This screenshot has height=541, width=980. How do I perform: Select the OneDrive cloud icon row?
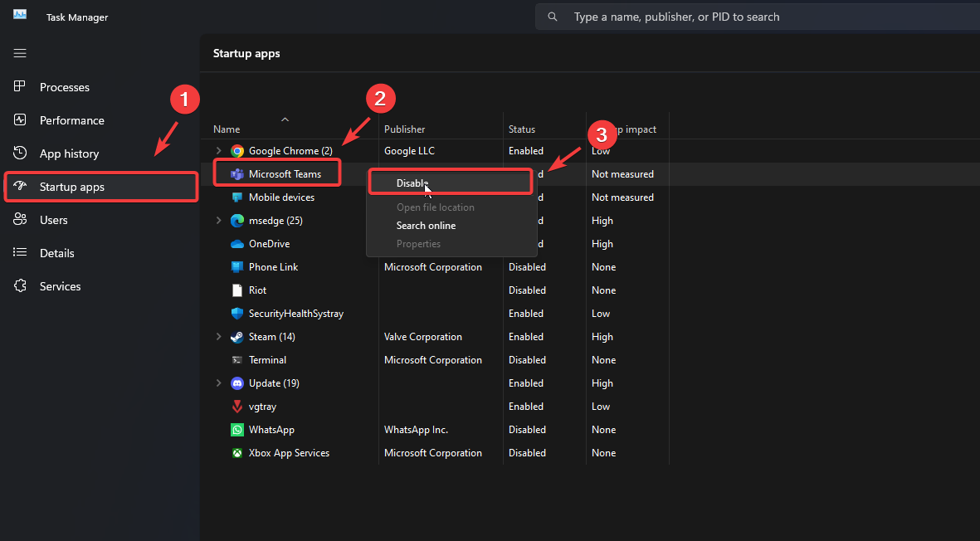pos(236,244)
